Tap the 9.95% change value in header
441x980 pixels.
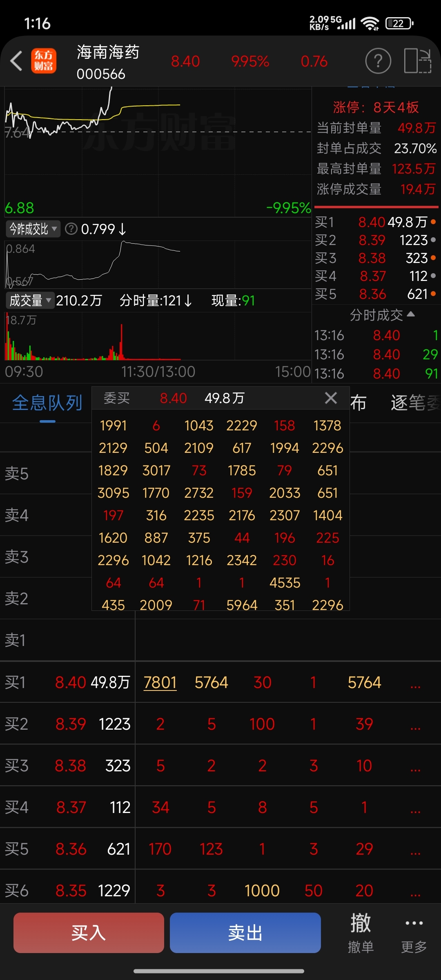coord(250,62)
